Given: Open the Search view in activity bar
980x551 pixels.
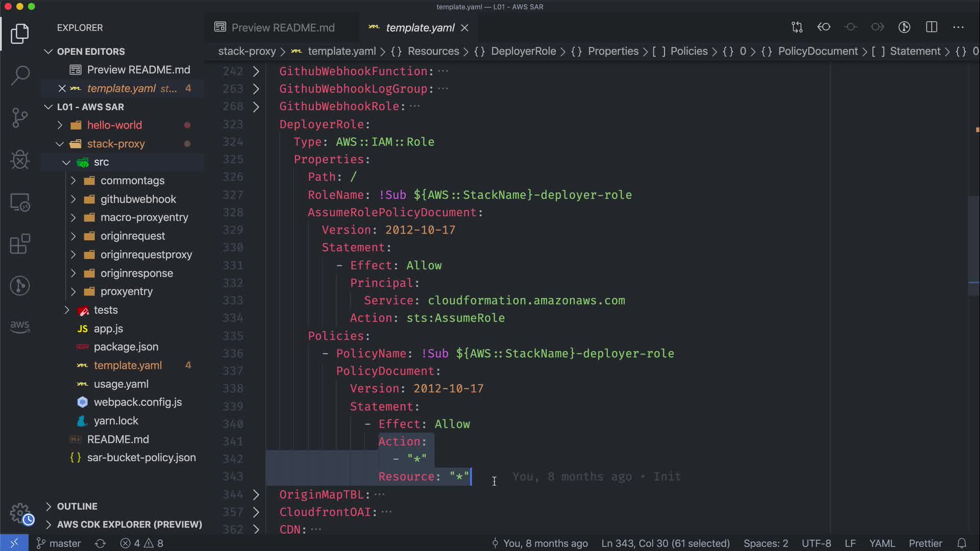Looking at the screenshot, I should 20,76.
